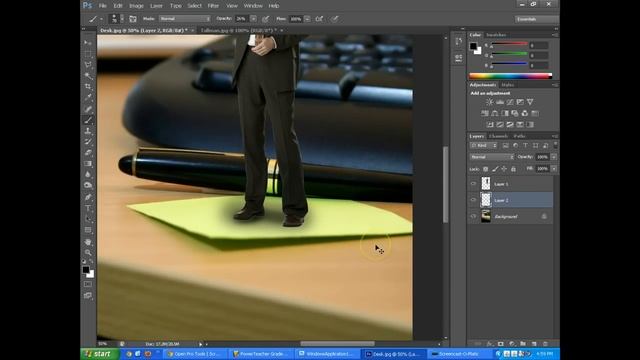Screen dimensions: 640x360
Task: Open the Opacity slider arrow in options bar
Action: pos(253,19)
